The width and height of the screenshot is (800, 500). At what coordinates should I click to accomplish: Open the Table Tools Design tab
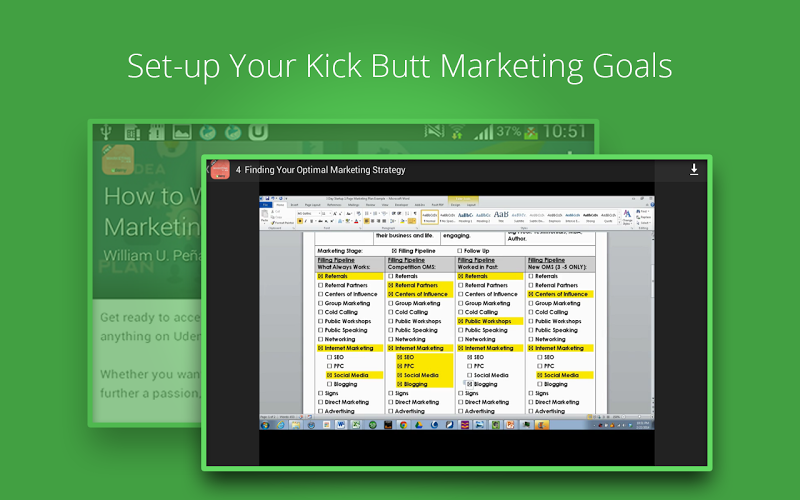[456, 205]
